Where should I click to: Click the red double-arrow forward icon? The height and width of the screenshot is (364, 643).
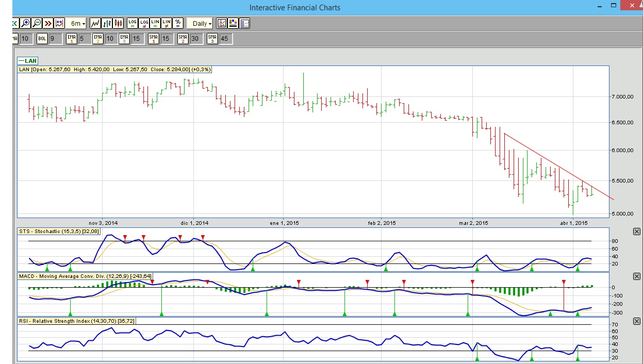pyautogui.click(x=48, y=23)
